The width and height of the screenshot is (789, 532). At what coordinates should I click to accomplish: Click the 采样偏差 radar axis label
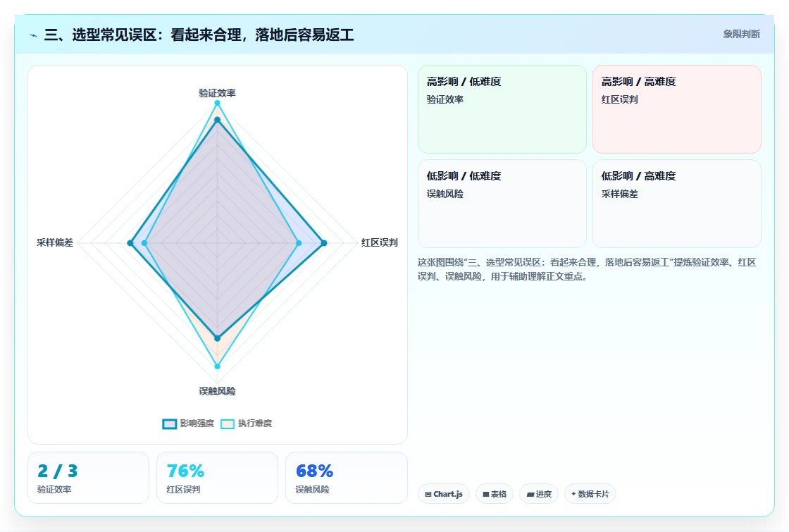click(x=55, y=242)
